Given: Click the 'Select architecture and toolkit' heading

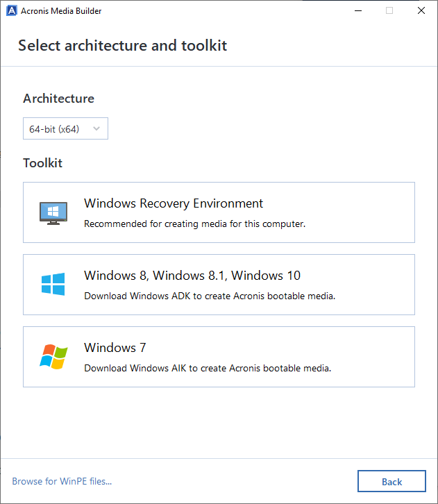Looking at the screenshot, I should pyautogui.click(x=122, y=46).
